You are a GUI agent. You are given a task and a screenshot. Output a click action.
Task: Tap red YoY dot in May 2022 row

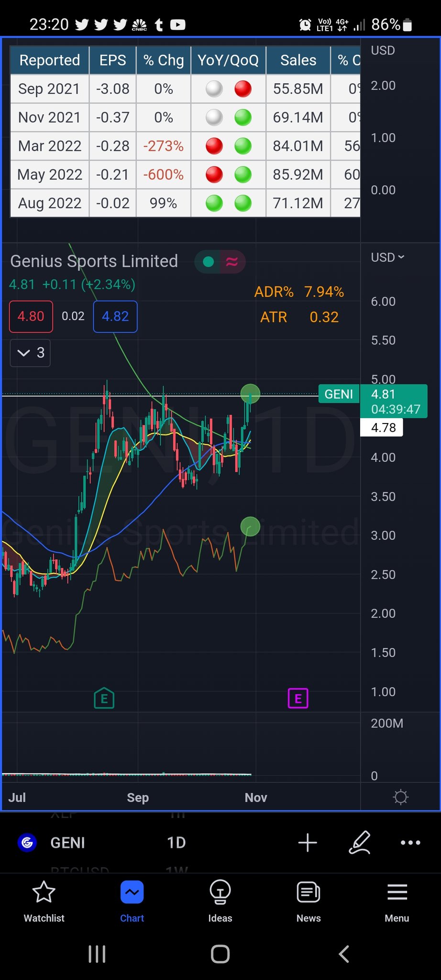pyautogui.click(x=214, y=175)
